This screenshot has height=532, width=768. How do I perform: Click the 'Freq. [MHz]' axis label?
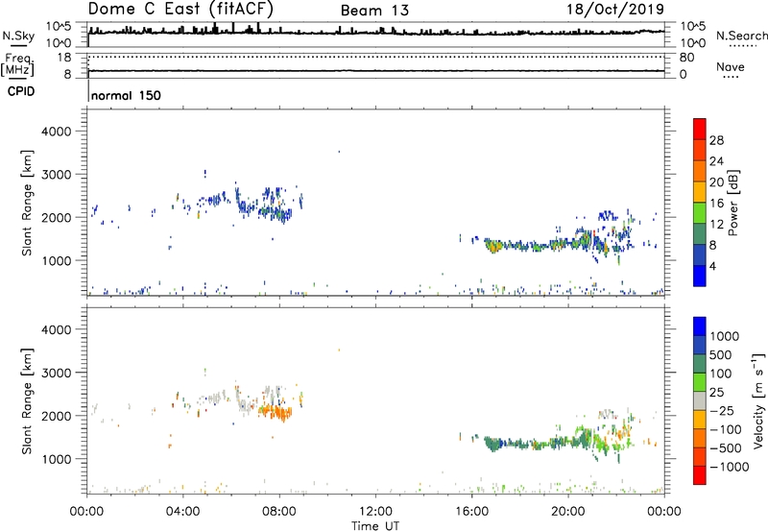(x=19, y=65)
